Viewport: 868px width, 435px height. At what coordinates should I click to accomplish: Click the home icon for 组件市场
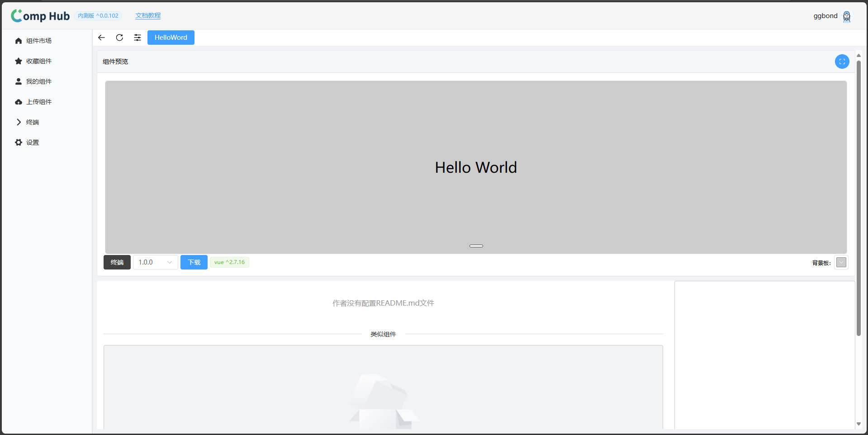pyautogui.click(x=19, y=41)
